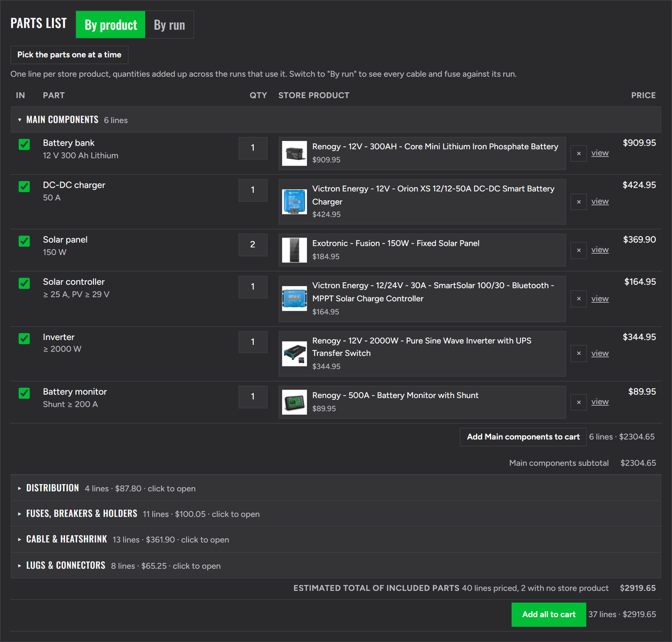Collapse the Main Components section
672x642 pixels.
(x=336, y=120)
